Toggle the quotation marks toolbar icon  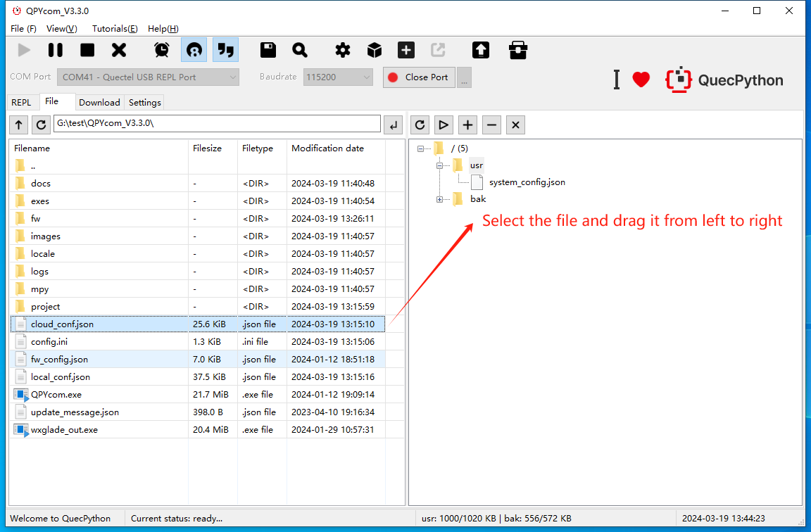pyautogui.click(x=225, y=50)
